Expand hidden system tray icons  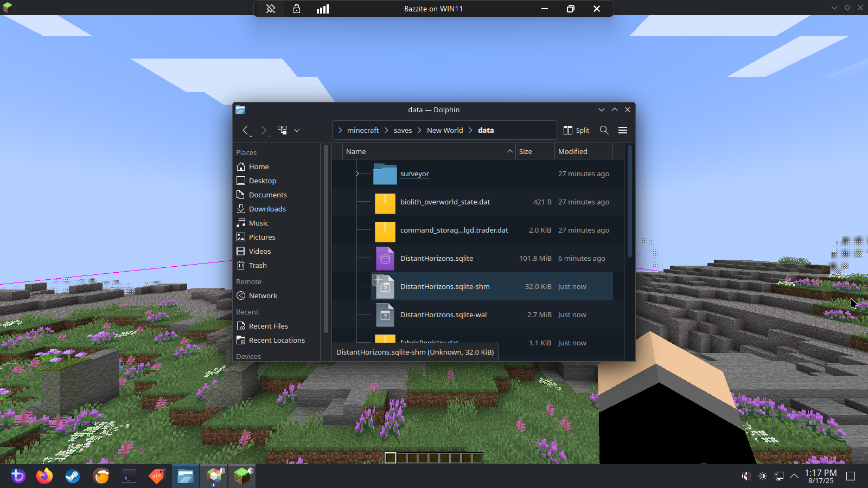pos(794,476)
